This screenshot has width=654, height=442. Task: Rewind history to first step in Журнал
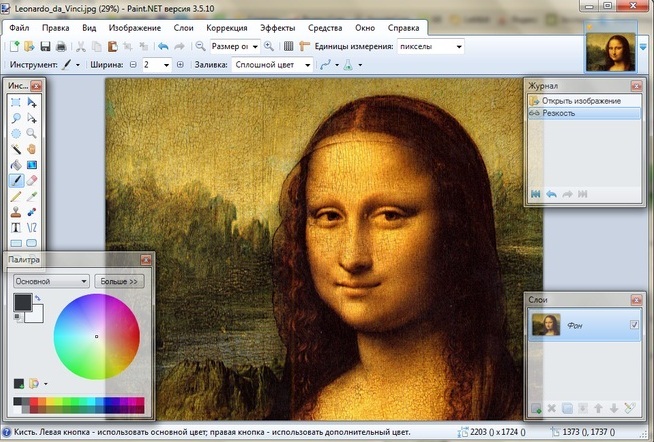tap(536, 194)
